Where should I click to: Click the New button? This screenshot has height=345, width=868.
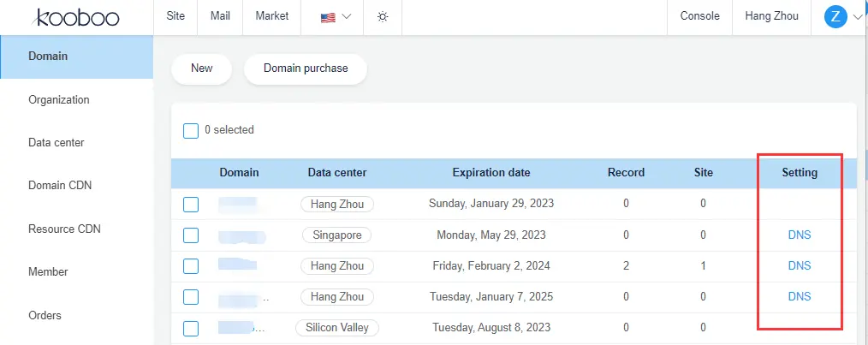click(201, 68)
